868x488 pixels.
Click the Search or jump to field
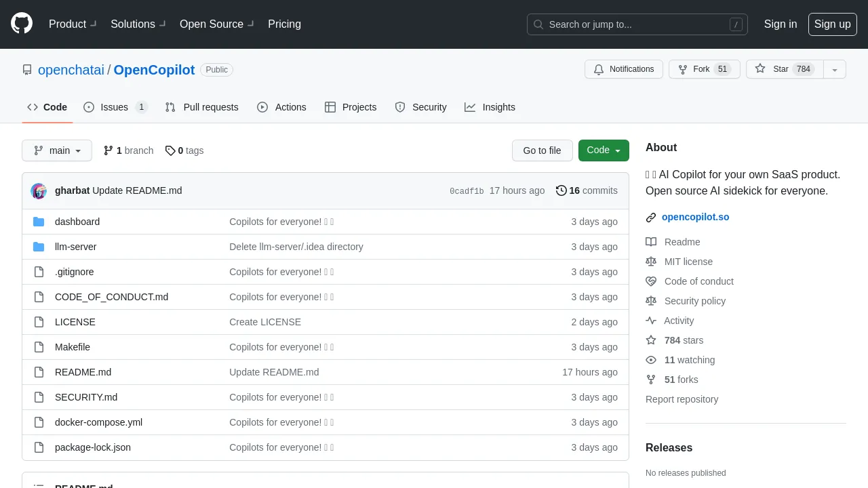[x=637, y=24]
